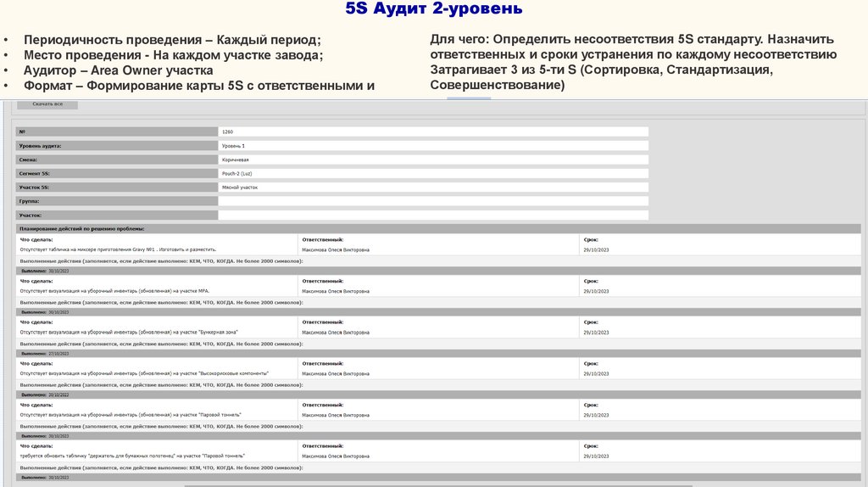The image size is (868, 487).
Task: Click deadline 29/10/2023 in Gravy №1 row
Action: (596, 250)
